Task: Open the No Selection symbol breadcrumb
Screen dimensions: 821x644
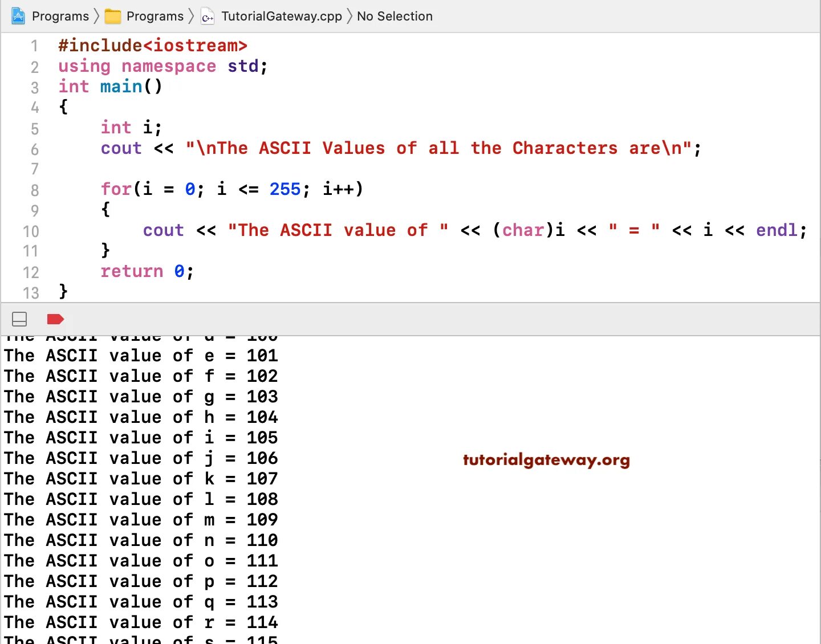Action: click(395, 16)
